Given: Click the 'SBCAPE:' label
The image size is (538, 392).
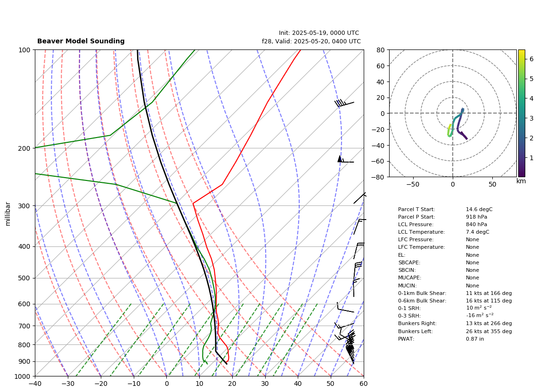Looking at the screenshot, I should 409,262.
